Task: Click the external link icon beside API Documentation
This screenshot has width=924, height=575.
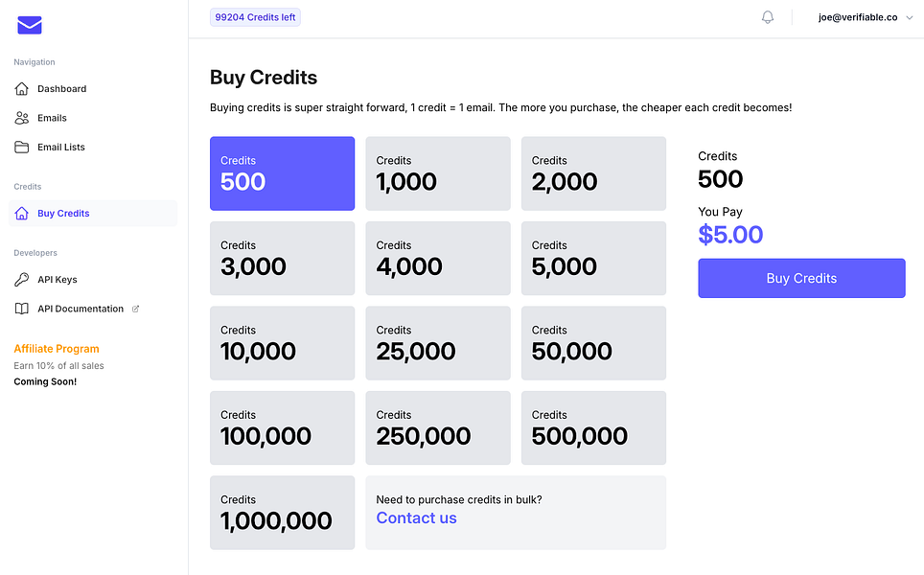Action: tap(135, 309)
